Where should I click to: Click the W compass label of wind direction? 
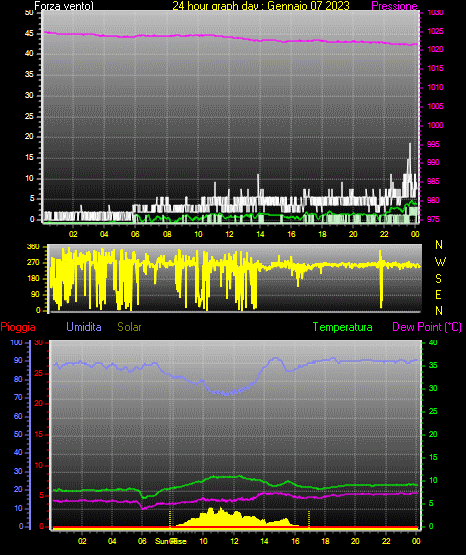tap(440, 262)
